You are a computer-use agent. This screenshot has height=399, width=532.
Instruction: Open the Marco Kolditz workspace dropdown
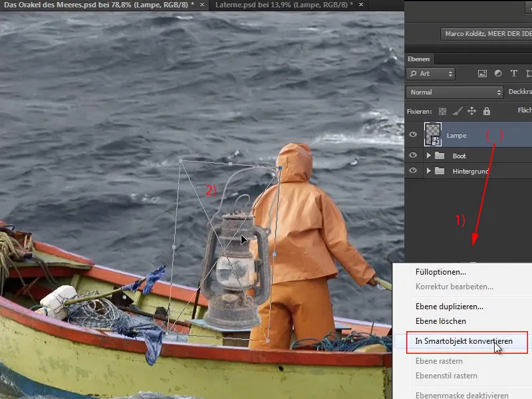click(x=486, y=34)
